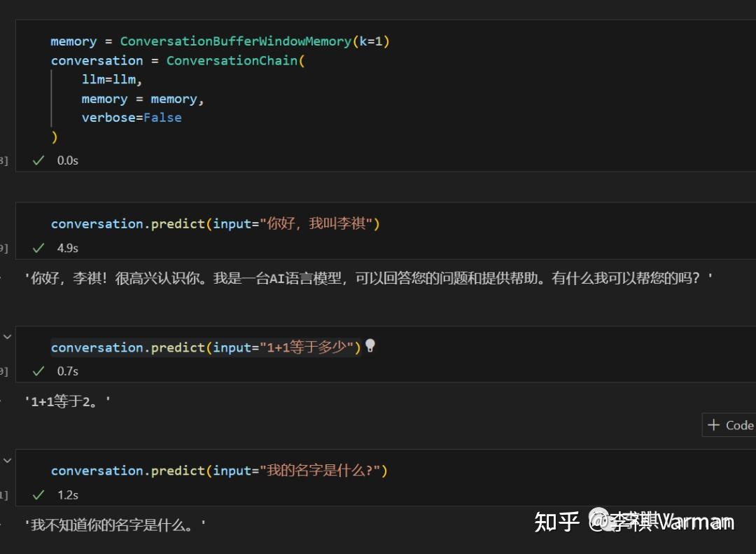Click the success checkmark beside 0.0s

click(38, 160)
